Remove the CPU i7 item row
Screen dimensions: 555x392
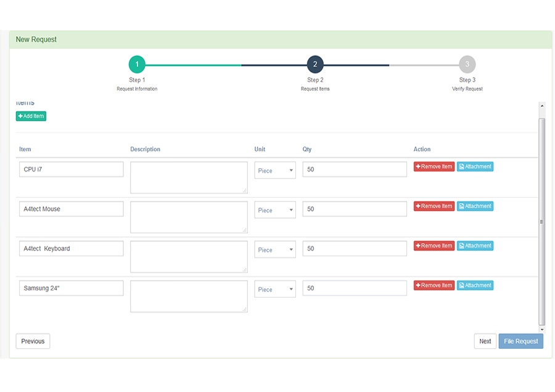[434, 166]
